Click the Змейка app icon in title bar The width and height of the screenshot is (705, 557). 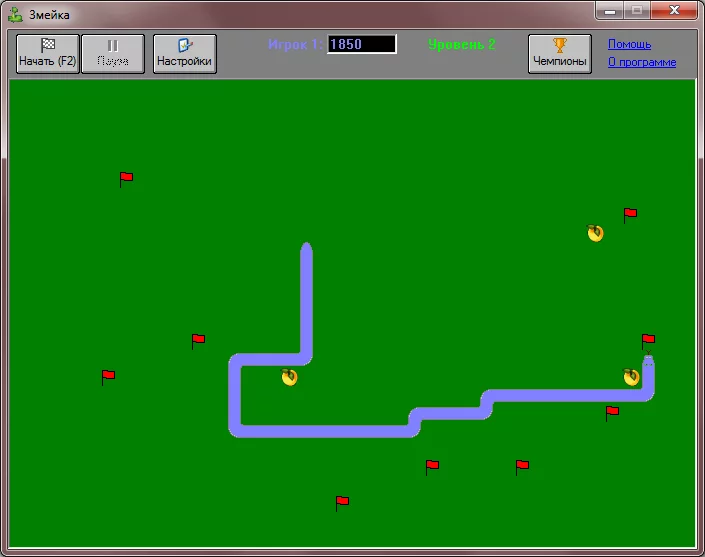pyautogui.click(x=16, y=14)
